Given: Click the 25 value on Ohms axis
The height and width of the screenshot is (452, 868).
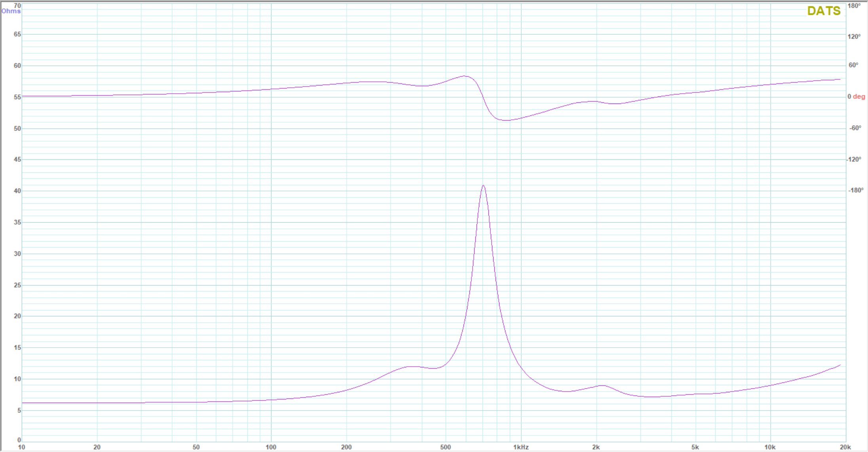Looking at the screenshot, I should point(17,285).
